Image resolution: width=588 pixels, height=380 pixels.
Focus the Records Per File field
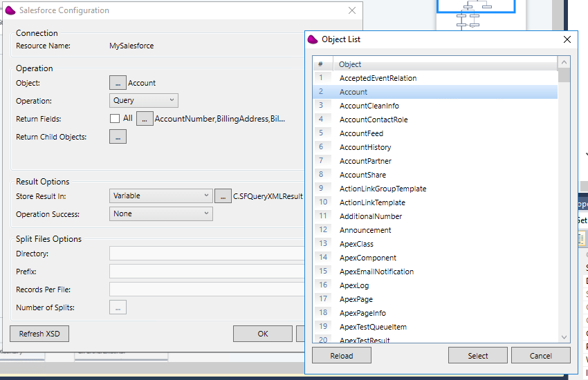pos(207,289)
